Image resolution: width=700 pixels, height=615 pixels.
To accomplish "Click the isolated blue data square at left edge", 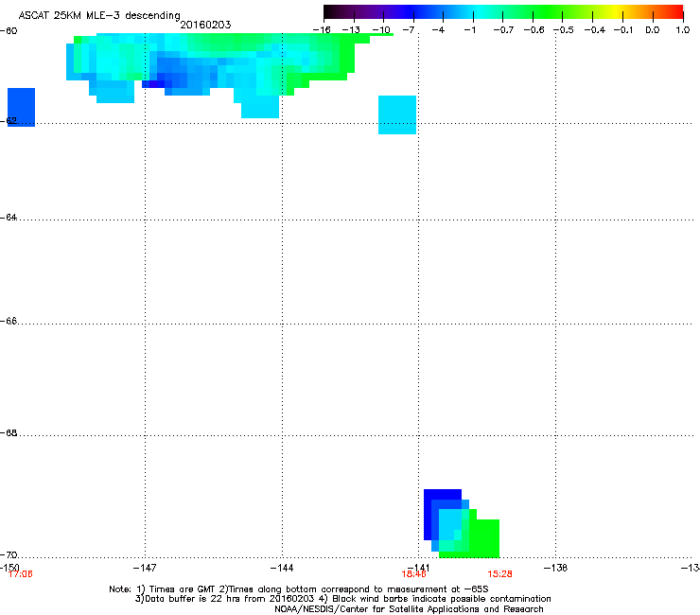I will [21, 107].
